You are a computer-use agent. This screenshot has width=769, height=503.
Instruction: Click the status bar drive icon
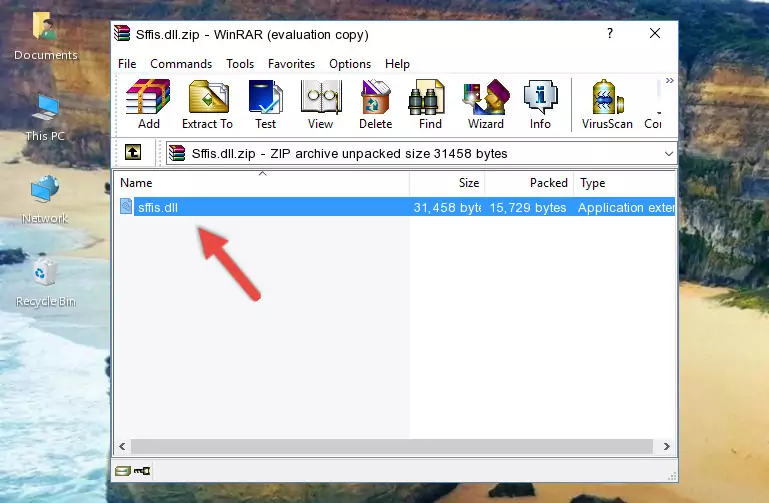[x=123, y=471]
